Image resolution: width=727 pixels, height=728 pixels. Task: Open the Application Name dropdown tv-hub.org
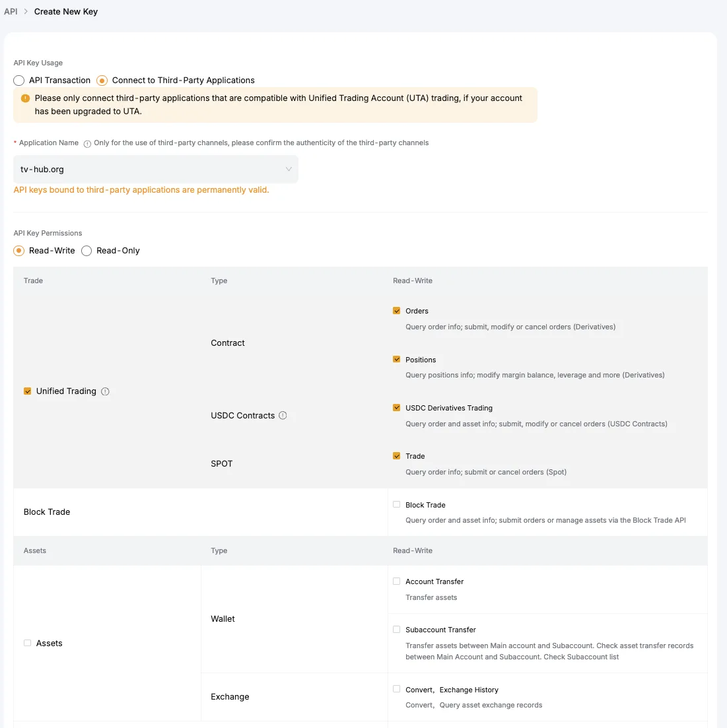[x=156, y=170]
